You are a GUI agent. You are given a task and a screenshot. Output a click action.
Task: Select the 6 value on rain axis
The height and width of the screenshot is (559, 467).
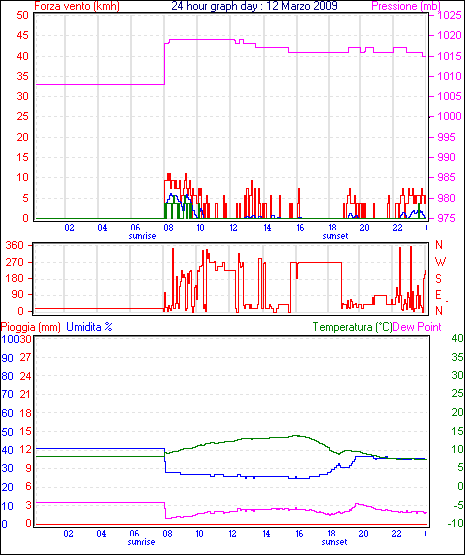28,487
